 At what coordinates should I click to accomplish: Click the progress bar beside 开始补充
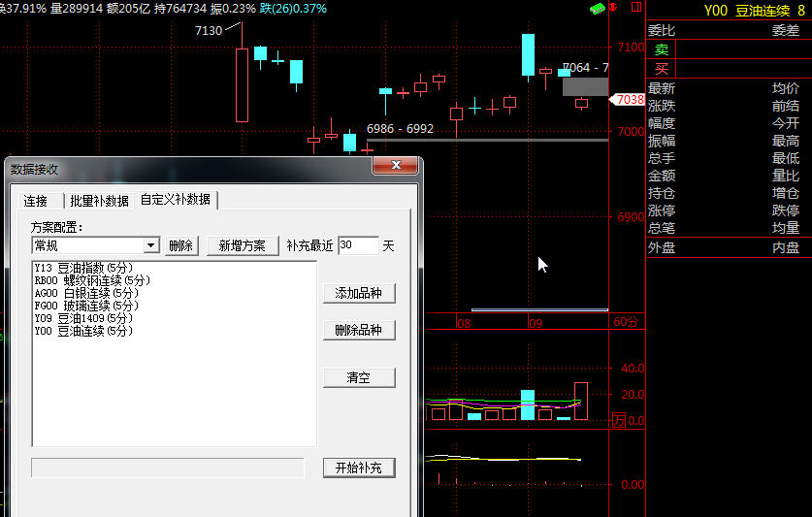[168, 468]
